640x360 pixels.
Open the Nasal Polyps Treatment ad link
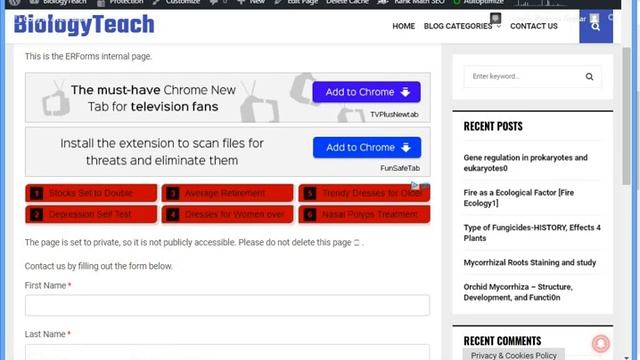[364, 214]
